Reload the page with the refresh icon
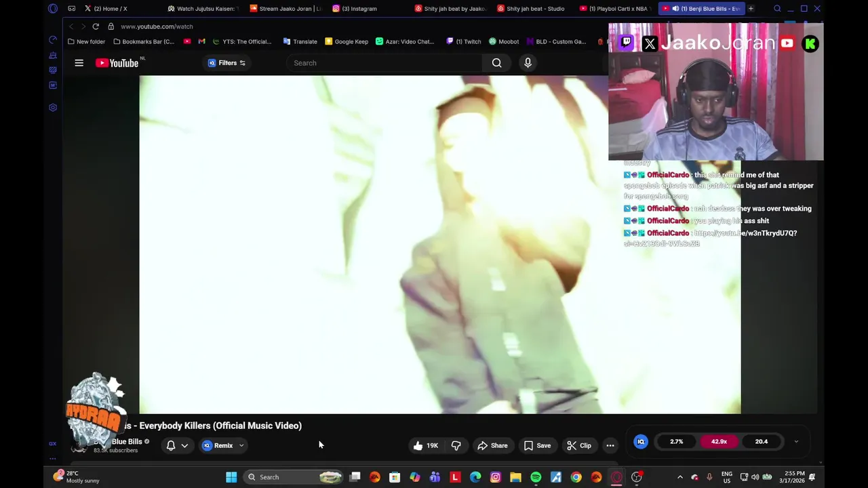Image resolution: width=868 pixels, height=488 pixels. point(96,26)
